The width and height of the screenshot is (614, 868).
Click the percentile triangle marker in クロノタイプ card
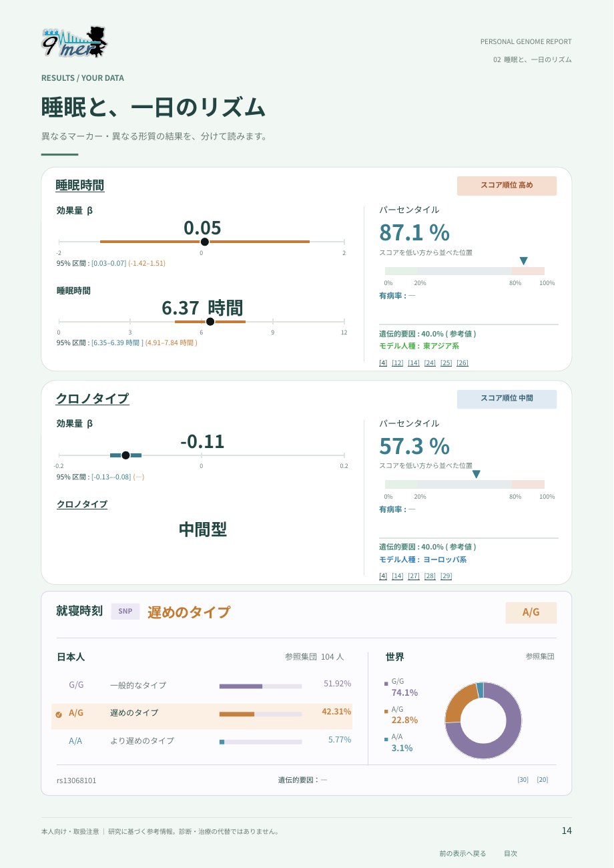click(476, 474)
